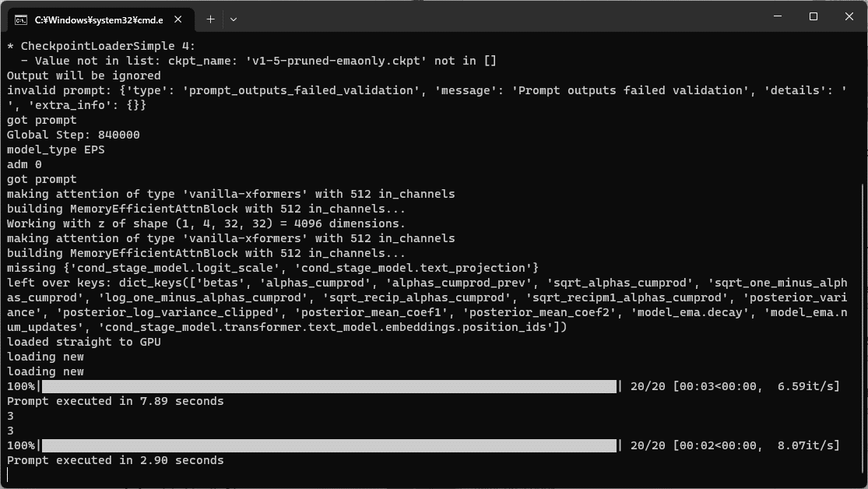This screenshot has height=489, width=868.
Task: Click the 'Global Step: 840000' line
Action: click(73, 135)
